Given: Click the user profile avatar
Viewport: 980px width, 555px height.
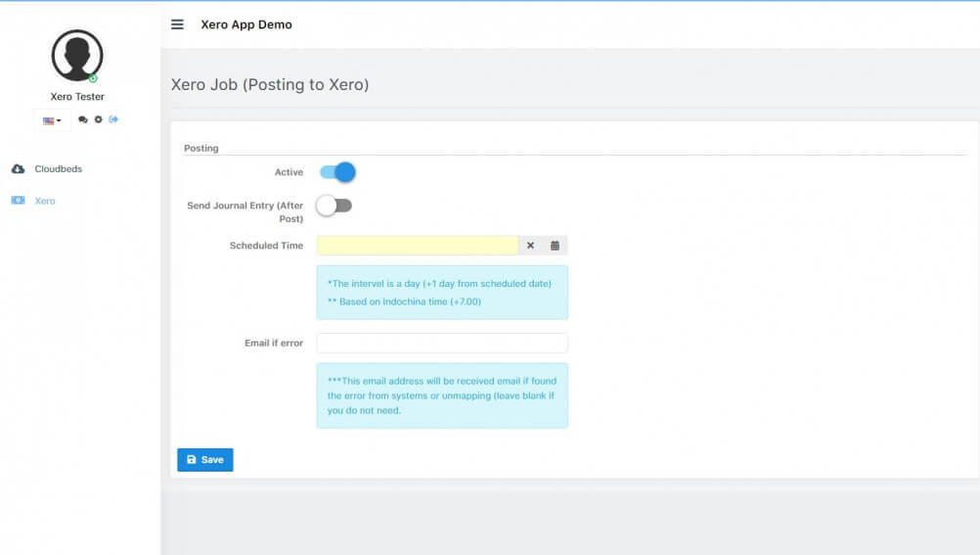Looking at the screenshot, I should point(77,55).
